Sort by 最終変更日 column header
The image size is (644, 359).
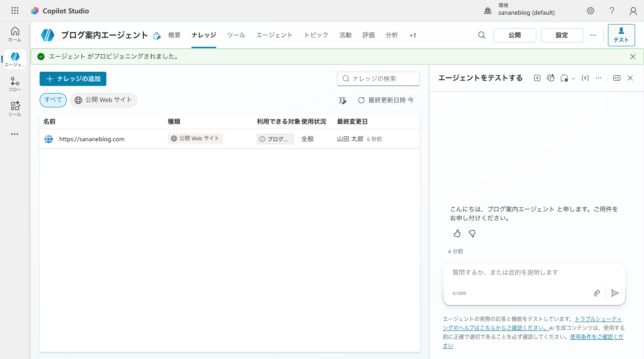coord(352,122)
